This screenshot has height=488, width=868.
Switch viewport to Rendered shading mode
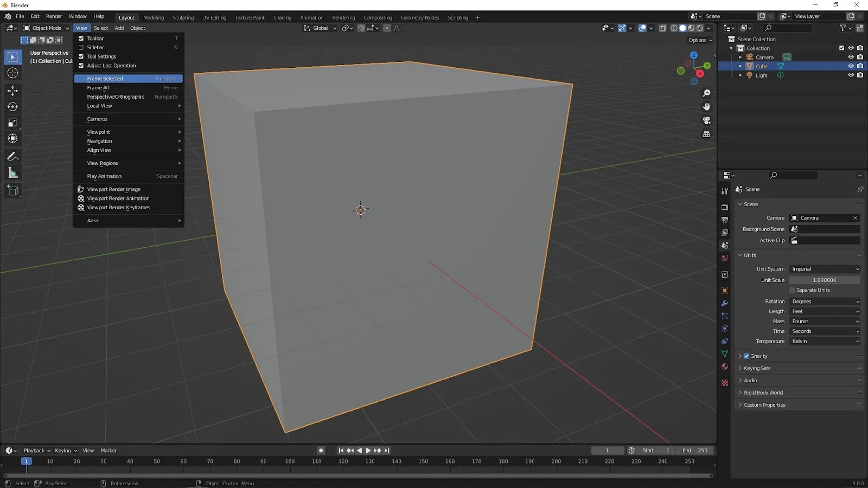pyautogui.click(x=700, y=28)
